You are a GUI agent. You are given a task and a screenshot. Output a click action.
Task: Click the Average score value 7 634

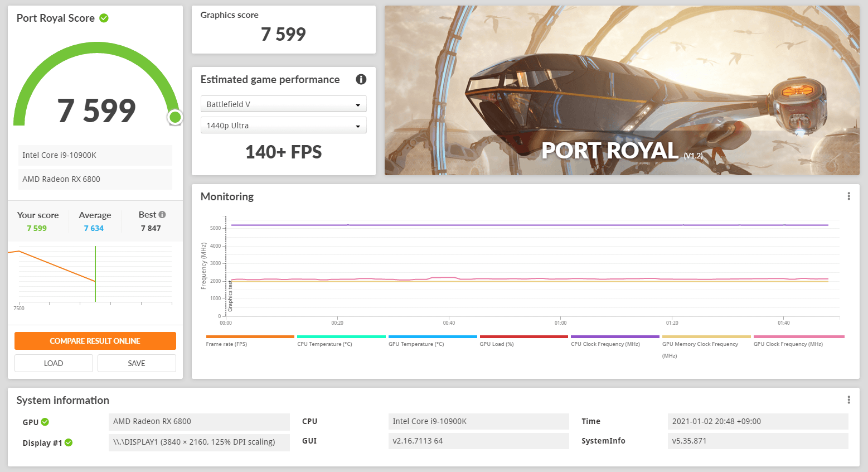coord(94,228)
